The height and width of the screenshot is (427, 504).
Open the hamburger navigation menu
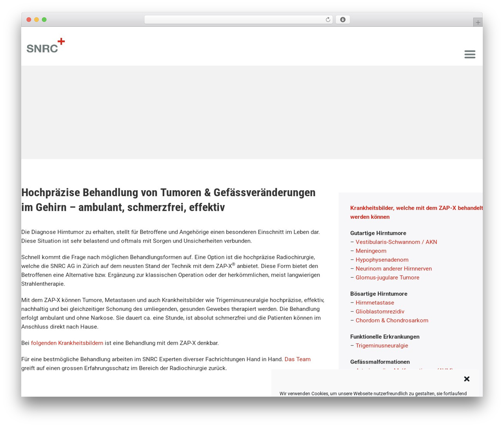tap(469, 54)
